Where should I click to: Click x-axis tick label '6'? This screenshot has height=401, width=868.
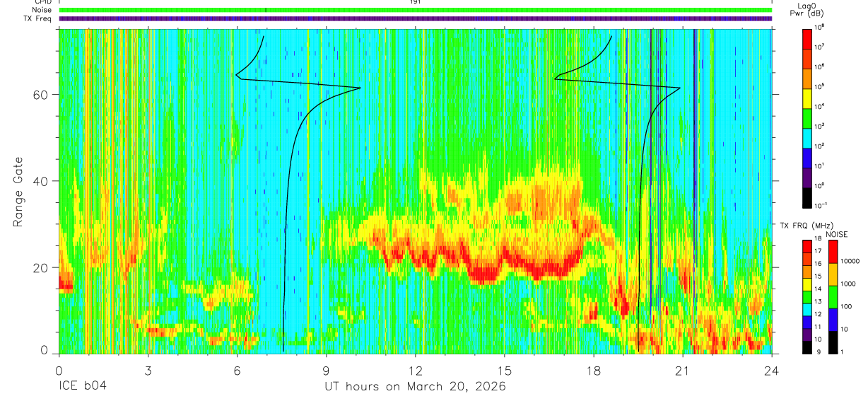(x=237, y=370)
